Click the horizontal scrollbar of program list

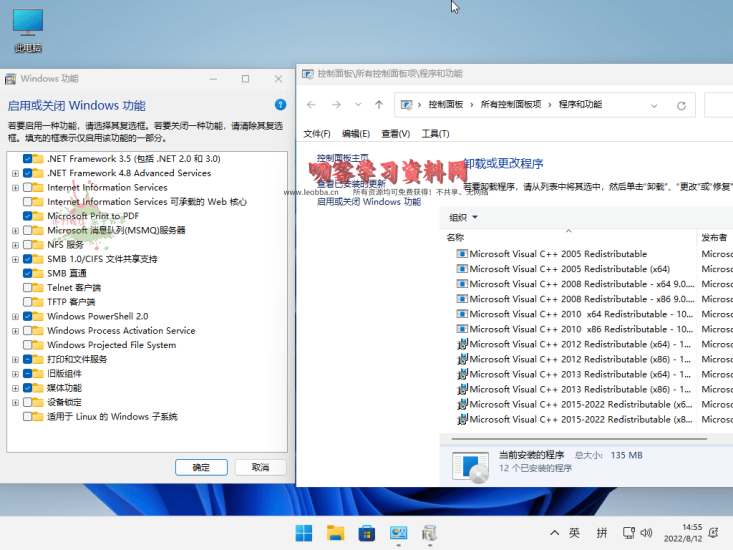click(579, 439)
